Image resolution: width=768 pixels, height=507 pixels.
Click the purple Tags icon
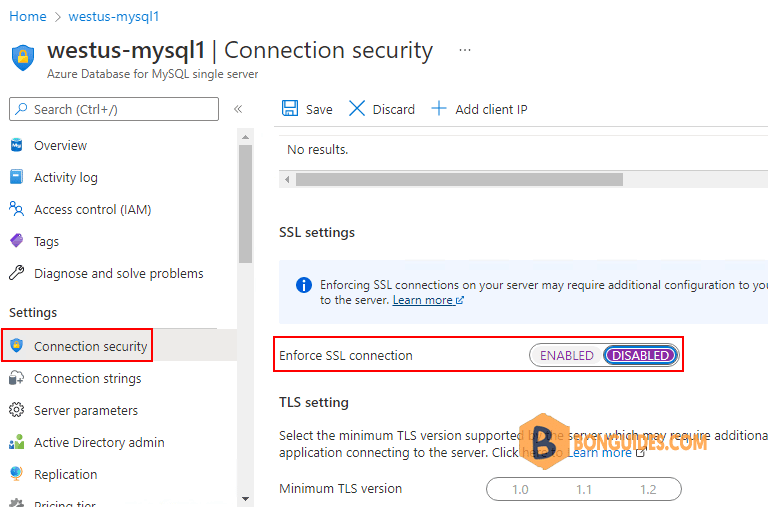tap(17, 241)
